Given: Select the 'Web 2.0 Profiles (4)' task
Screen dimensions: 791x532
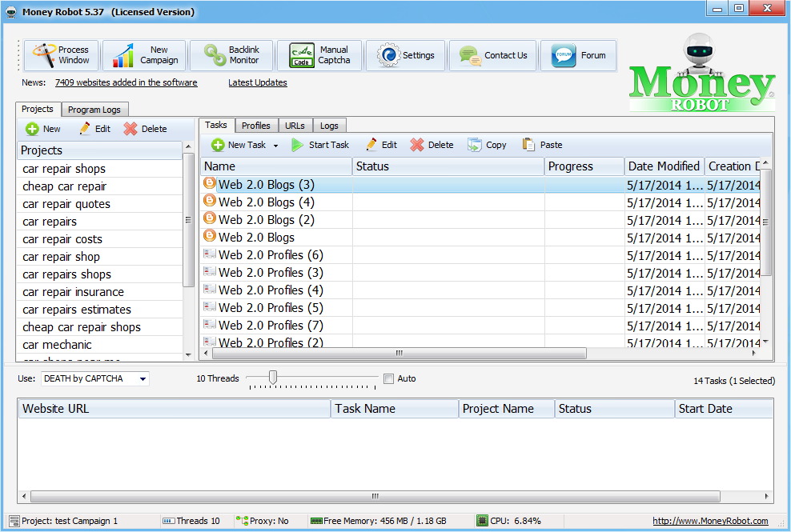Looking at the screenshot, I should [480, 290].
